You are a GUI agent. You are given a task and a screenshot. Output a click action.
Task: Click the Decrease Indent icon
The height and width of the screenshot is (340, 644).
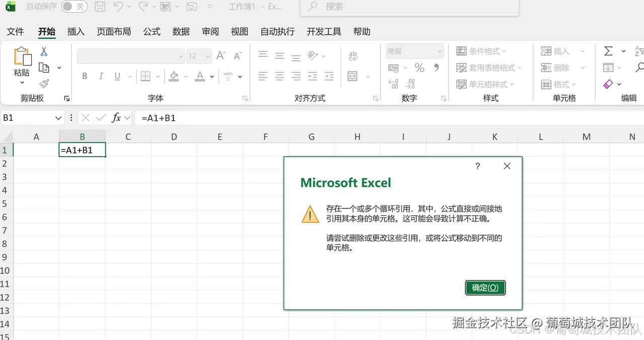[x=312, y=77]
